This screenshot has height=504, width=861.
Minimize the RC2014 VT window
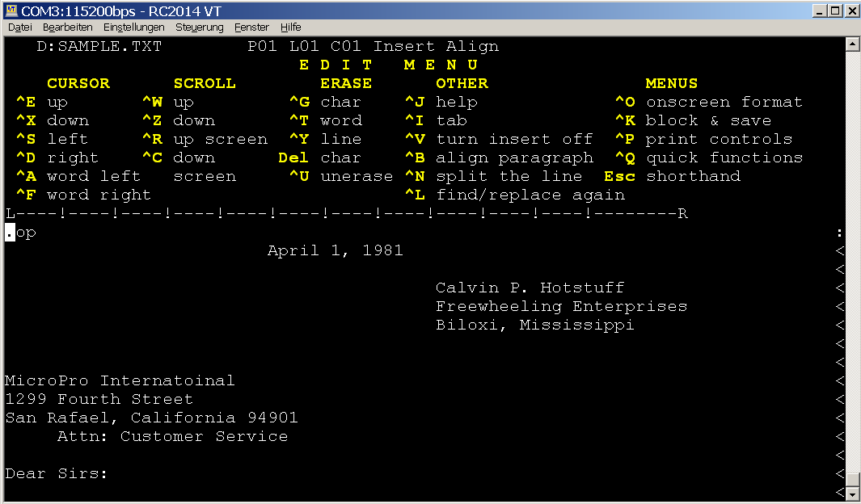pyautogui.click(x=820, y=10)
